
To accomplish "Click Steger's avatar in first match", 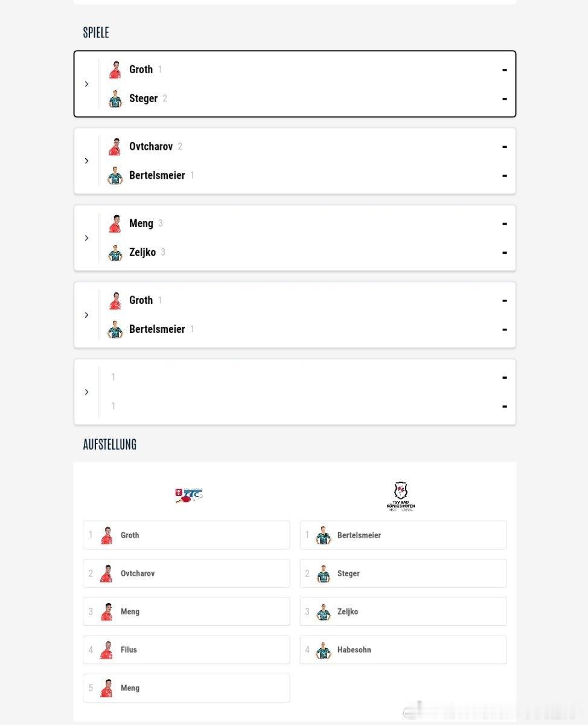I will [115, 98].
